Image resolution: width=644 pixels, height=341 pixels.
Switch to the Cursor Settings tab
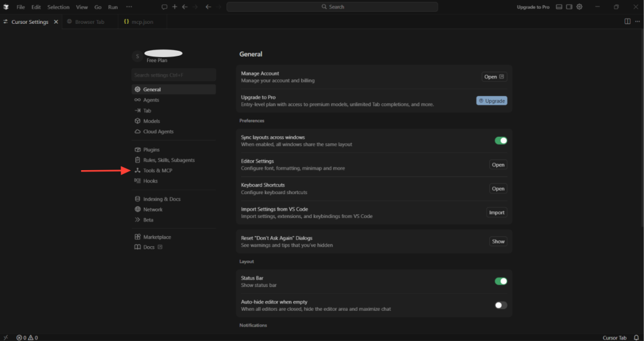(x=30, y=22)
